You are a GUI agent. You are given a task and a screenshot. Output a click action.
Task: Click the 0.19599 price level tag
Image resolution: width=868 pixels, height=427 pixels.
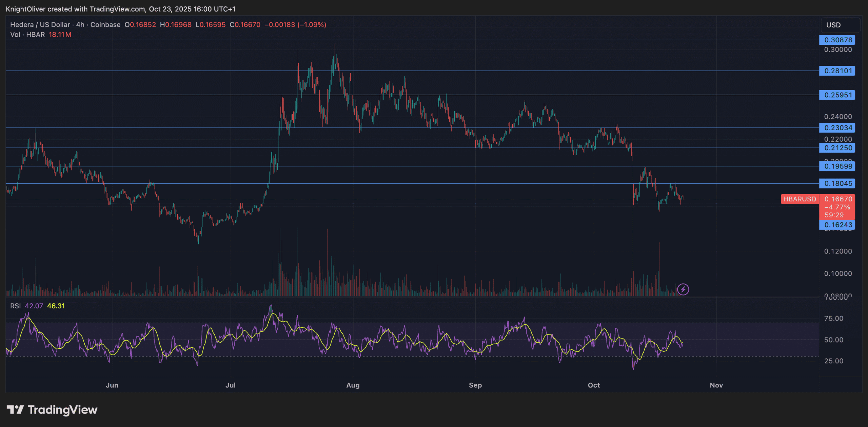tap(837, 166)
